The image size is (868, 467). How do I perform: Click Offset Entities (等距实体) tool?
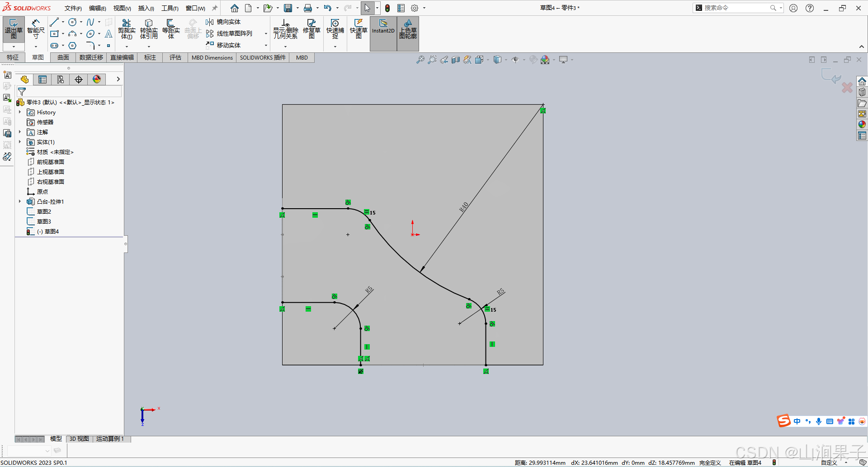click(x=171, y=29)
